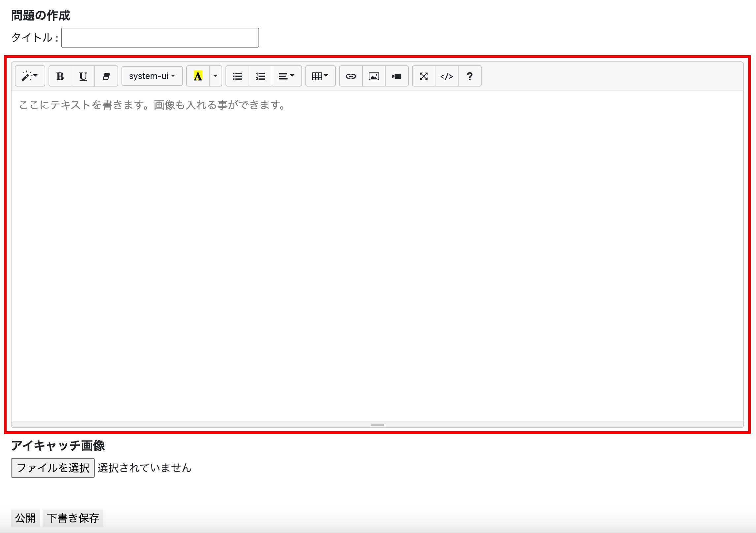Toggle underline formatting
Screen dimensions: 756x533
point(83,76)
